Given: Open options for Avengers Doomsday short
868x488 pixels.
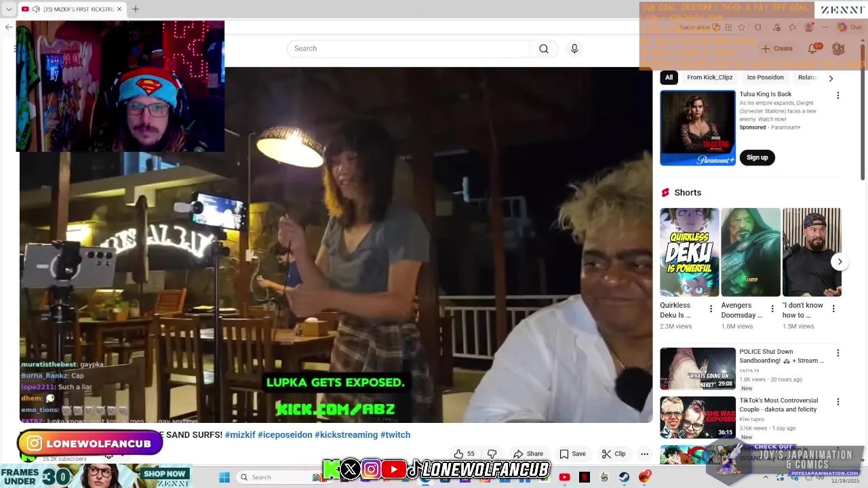Looking at the screenshot, I should 772,308.
